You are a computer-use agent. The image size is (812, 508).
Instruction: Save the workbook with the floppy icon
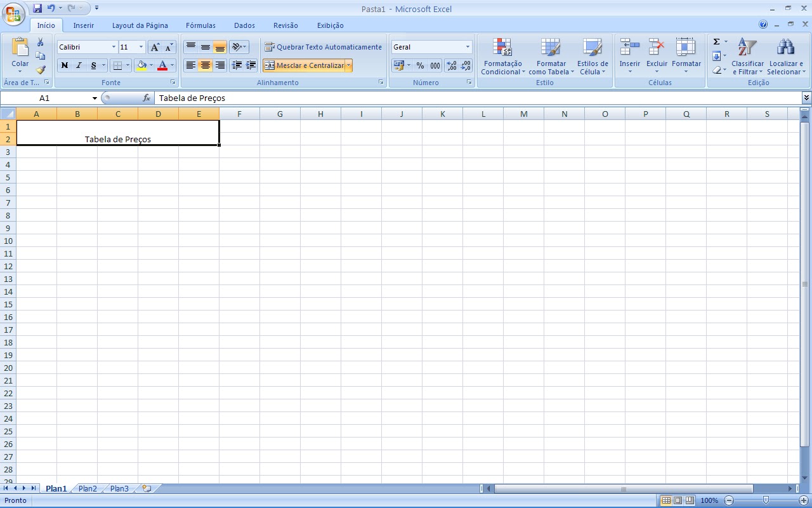click(x=37, y=8)
